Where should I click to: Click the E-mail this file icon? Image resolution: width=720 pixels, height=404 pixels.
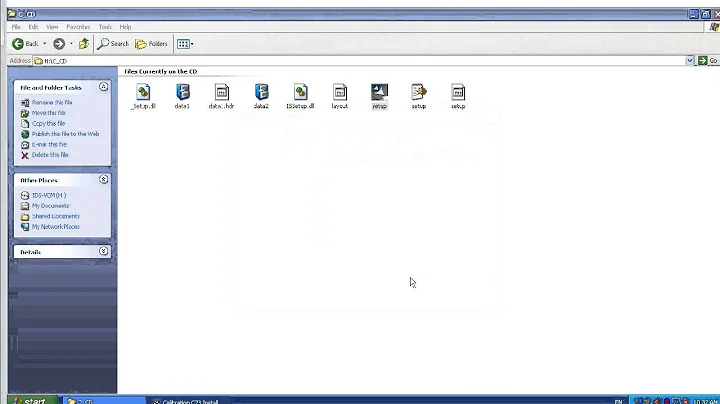coord(25,145)
